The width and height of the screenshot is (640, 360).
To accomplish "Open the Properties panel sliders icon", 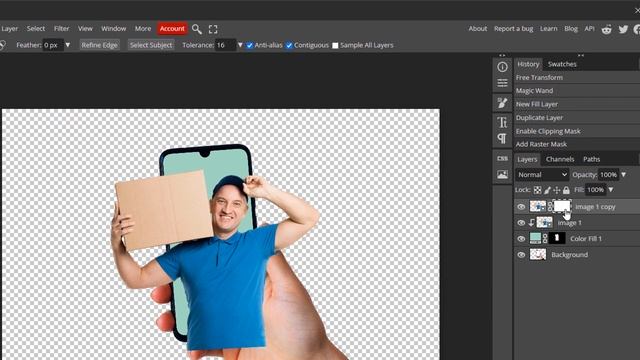I will coord(502,83).
